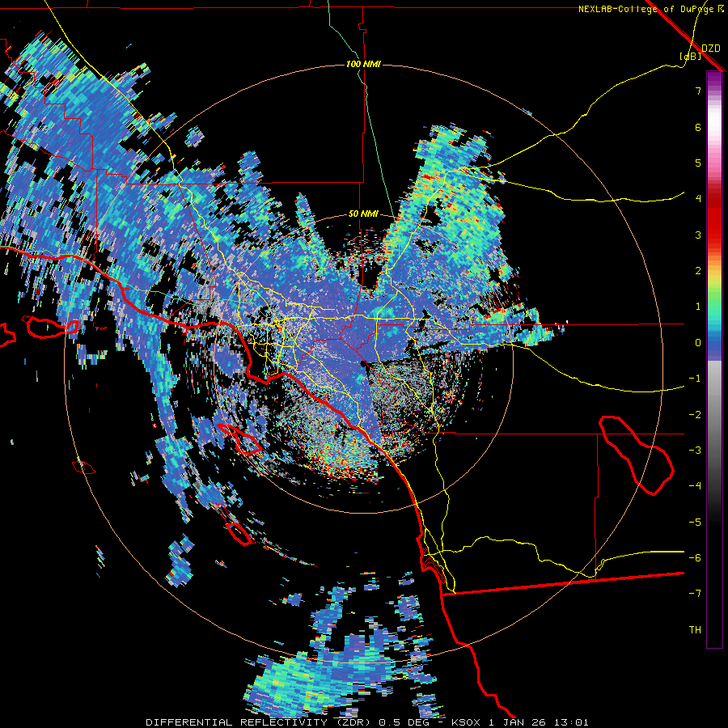Click the 6 value on color scale
The width and height of the screenshot is (728, 728).
[698, 127]
